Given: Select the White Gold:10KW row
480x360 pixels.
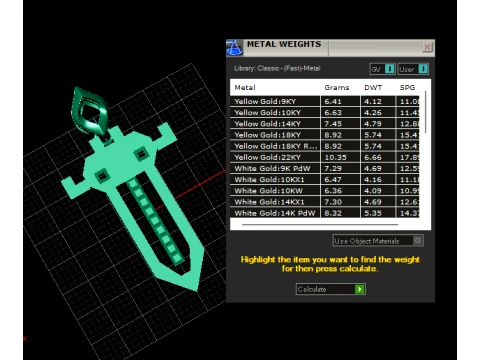Looking at the screenshot, I should [x=324, y=191].
